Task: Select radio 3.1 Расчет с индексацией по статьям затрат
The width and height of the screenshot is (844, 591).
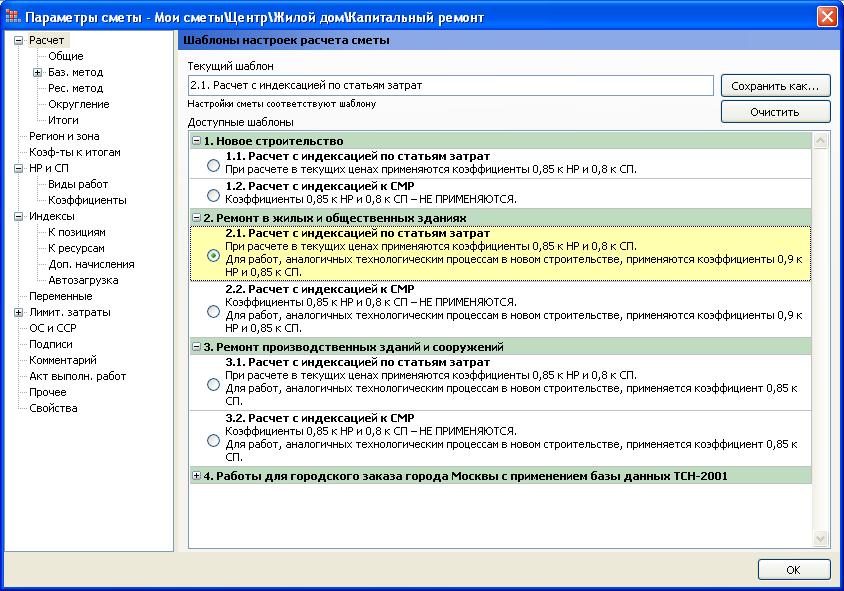Action: [213, 384]
